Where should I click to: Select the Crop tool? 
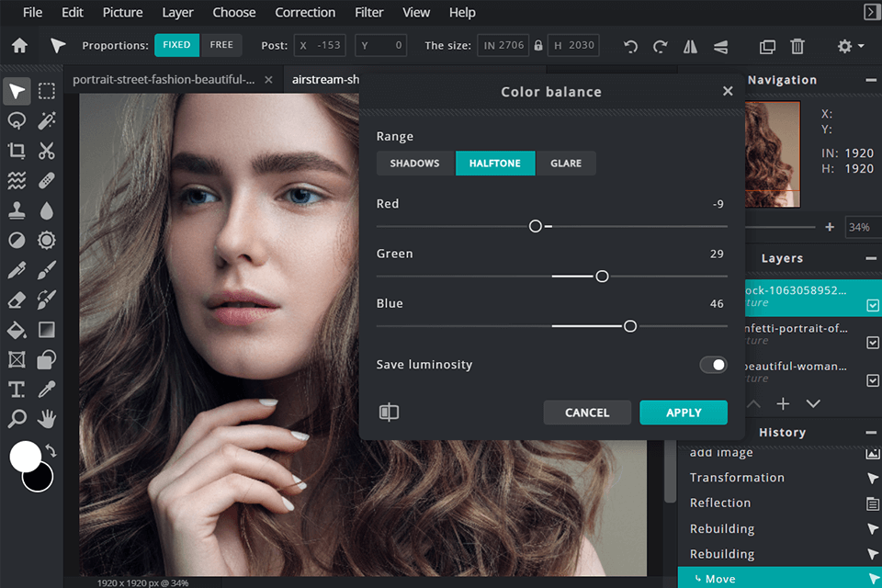point(17,151)
